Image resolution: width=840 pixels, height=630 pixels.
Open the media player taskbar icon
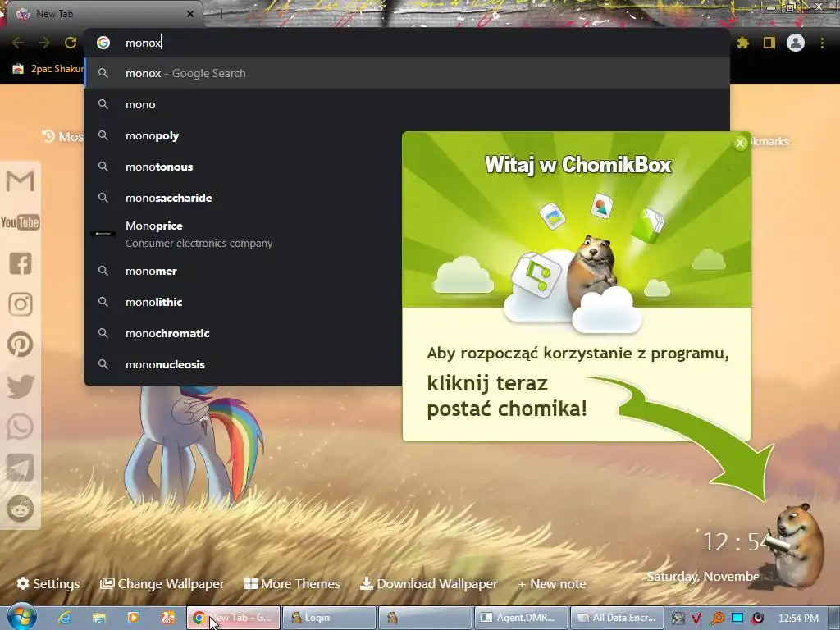click(x=133, y=618)
